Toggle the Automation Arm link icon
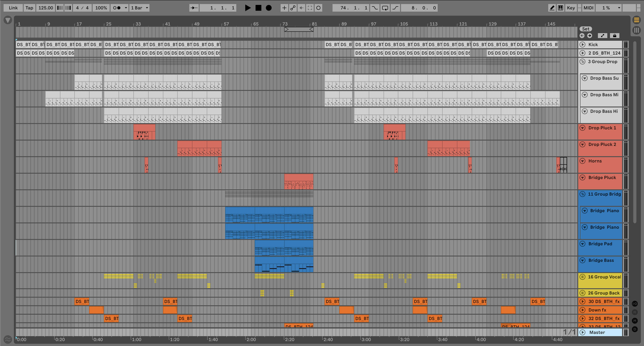 [x=293, y=8]
